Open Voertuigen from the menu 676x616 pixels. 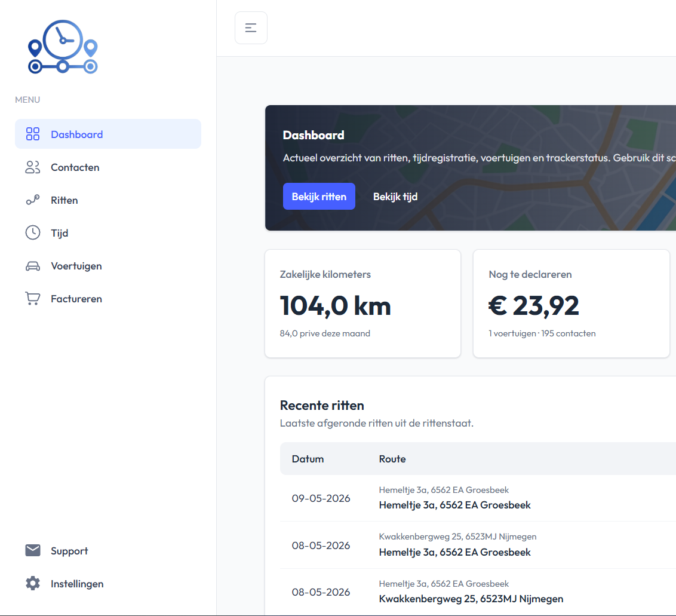(107, 266)
